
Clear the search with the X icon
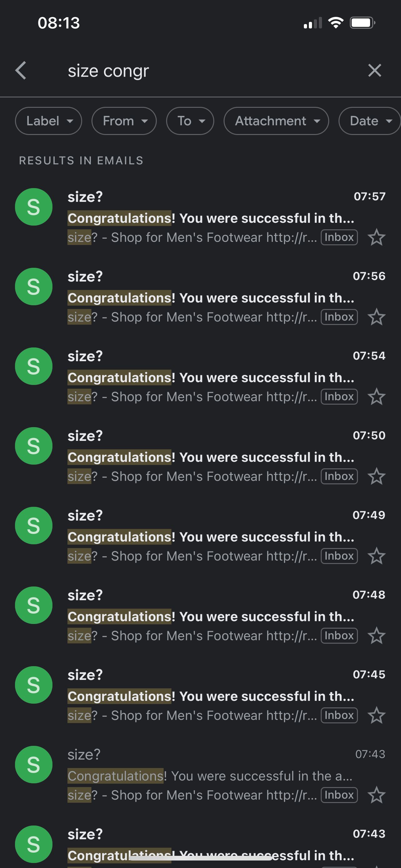coord(374,70)
